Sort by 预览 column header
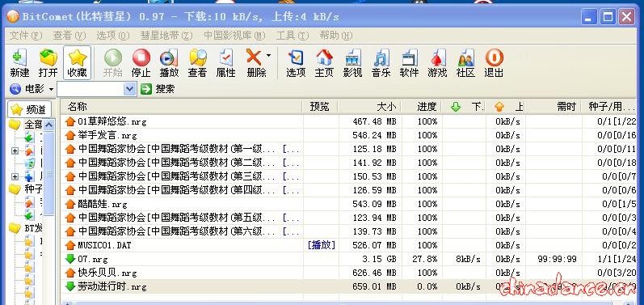The height and width of the screenshot is (305, 644). point(320,107)
